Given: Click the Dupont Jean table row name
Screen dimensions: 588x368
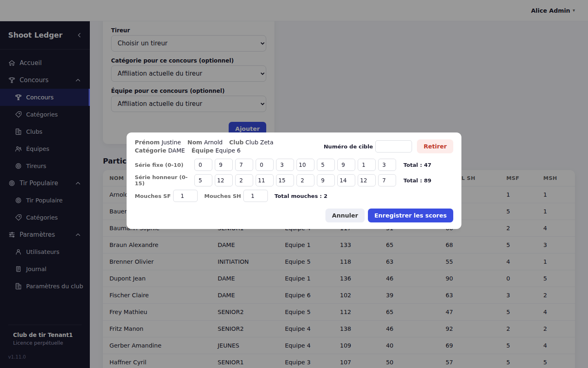Looking at the screenshot, I should pyautogui.click(x=127, y=278).
